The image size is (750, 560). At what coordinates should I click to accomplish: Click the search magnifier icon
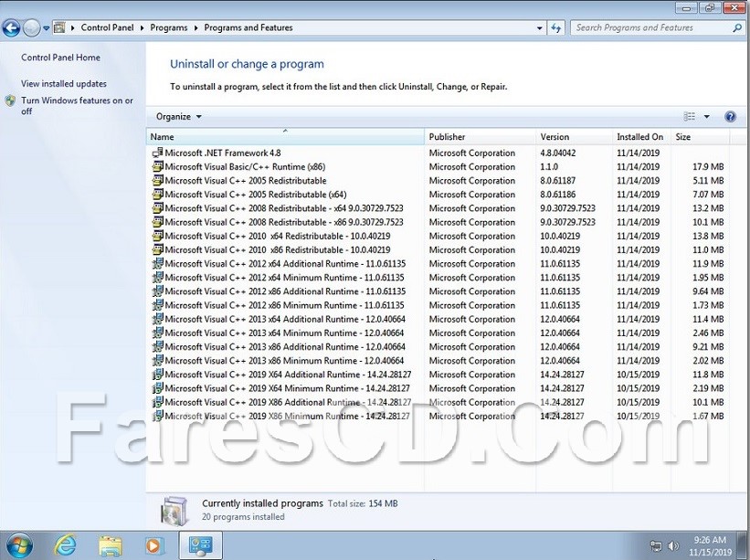point(737,28)
